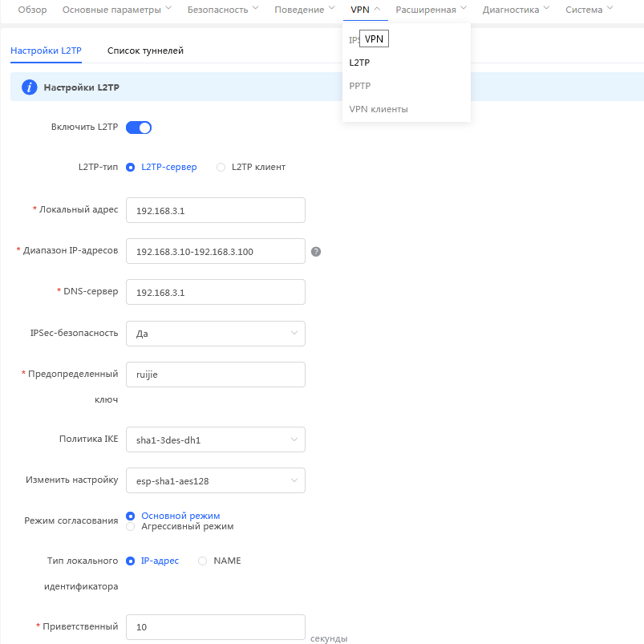Image resolution: width=644 pixels, height=644 pixels.
Task: Open the Диагностика menu
Action: (516, 10)
